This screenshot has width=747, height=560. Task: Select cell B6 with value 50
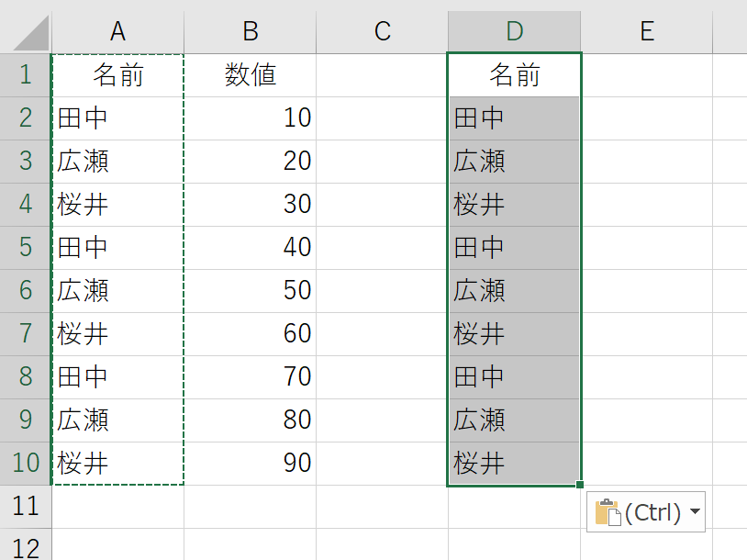250,290
